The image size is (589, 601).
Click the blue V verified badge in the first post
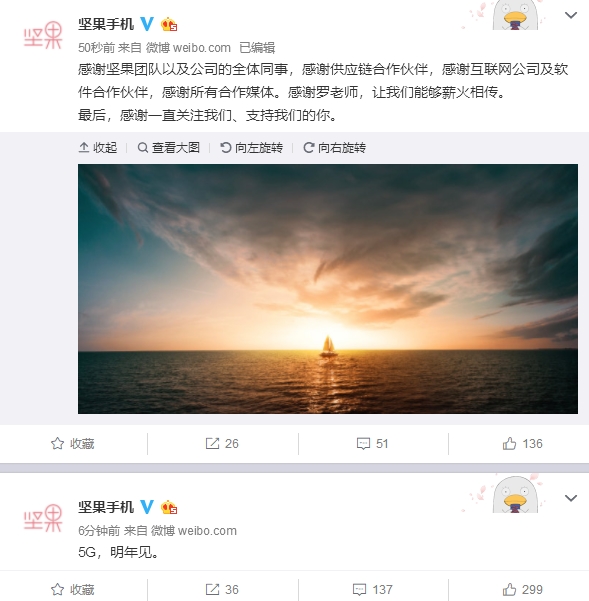147,24
